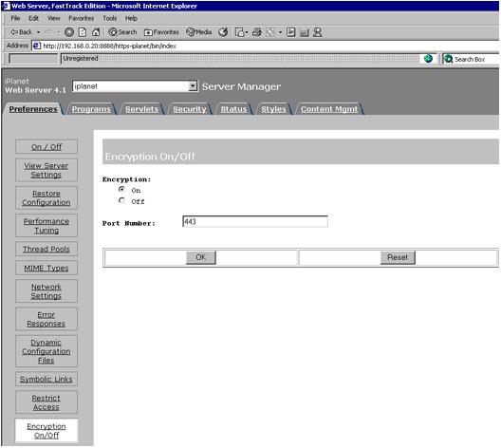Click the Messenger person icon

(317, 32)
